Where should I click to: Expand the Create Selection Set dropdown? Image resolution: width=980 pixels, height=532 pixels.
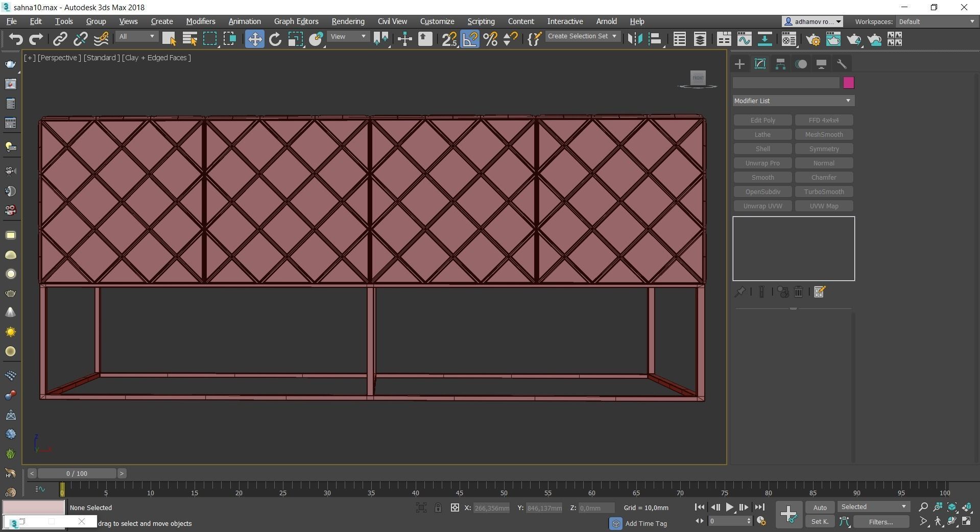(x=583, y=36)
